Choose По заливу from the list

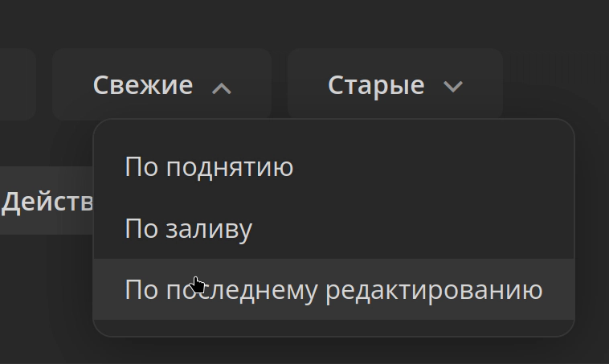(189, 229)
